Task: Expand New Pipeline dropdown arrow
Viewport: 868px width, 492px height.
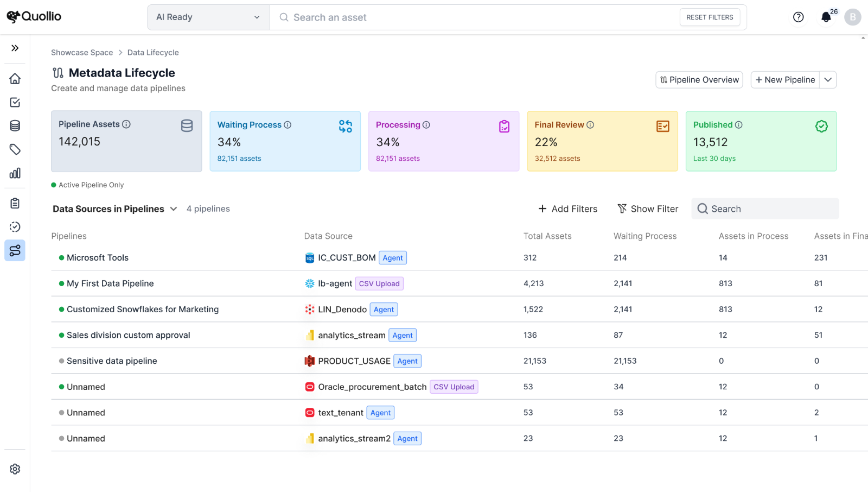Action: pyautogui.click(x=828, y=80)
